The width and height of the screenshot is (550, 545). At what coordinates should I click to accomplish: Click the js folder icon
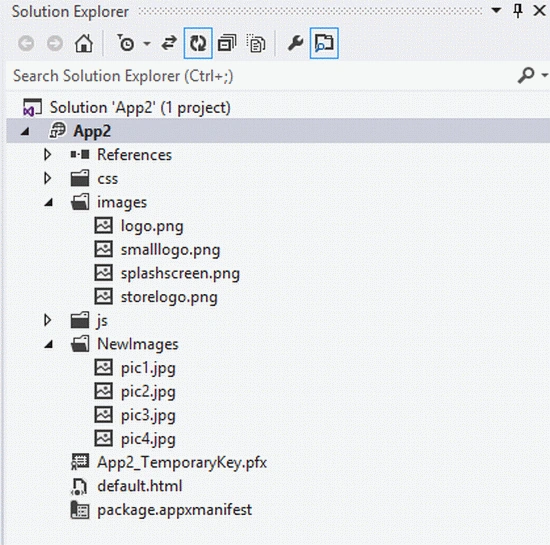click(80, 320)
